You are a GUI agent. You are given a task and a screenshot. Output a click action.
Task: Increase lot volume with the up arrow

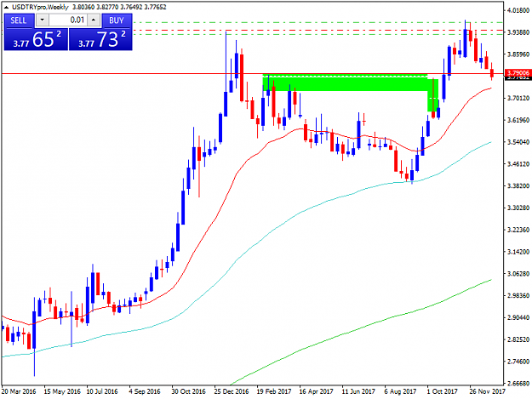[94, 20]
